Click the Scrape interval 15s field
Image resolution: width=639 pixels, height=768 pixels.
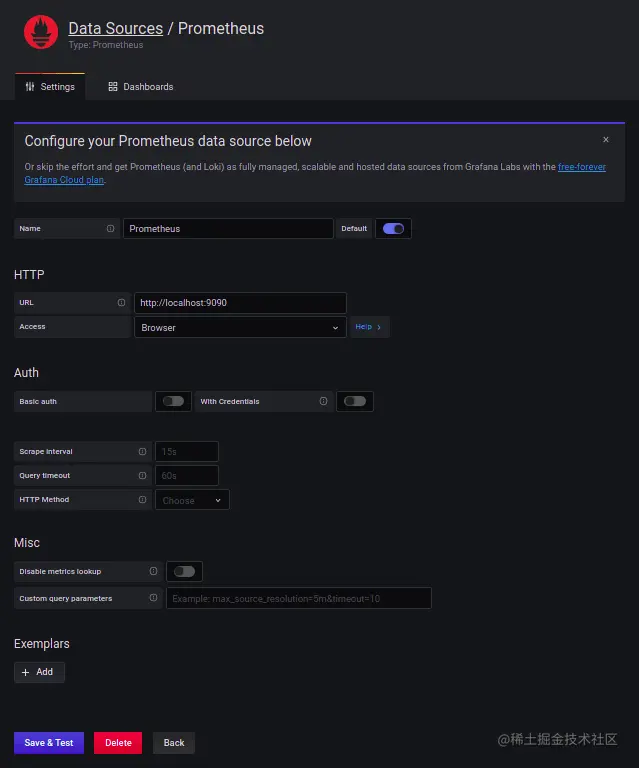pyautogui.click(x=187, y=452)
